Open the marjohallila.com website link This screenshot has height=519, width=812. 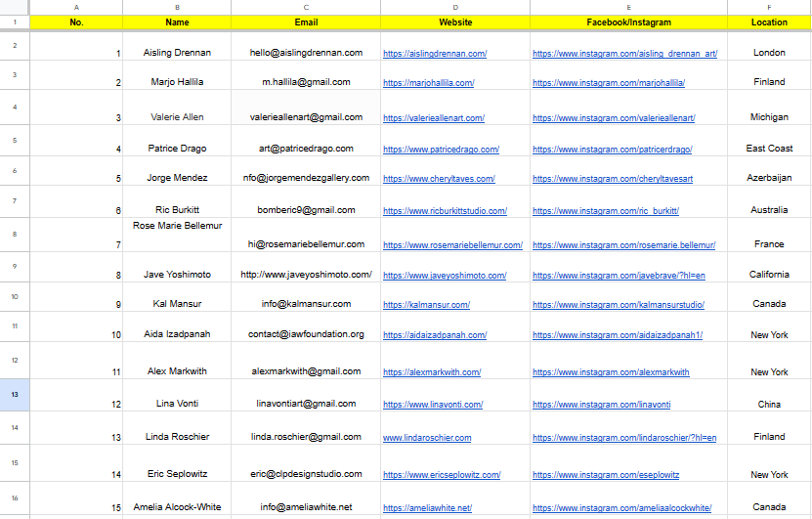pos(428,82)
